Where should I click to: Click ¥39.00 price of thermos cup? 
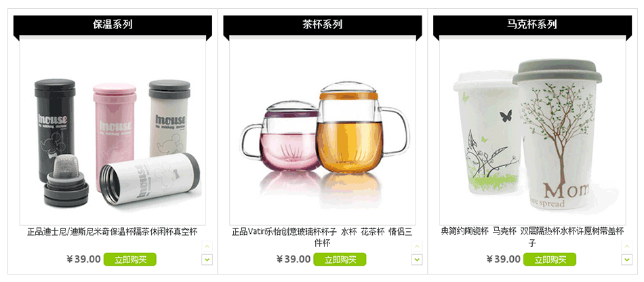pos(83,259)
